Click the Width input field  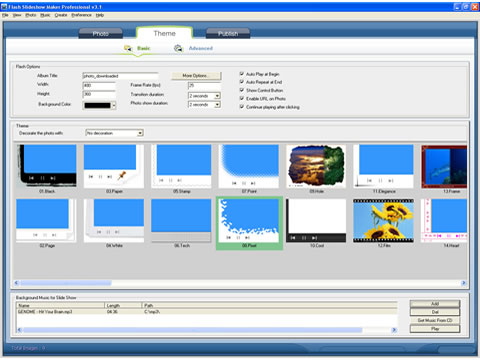[x=99, y=86]
